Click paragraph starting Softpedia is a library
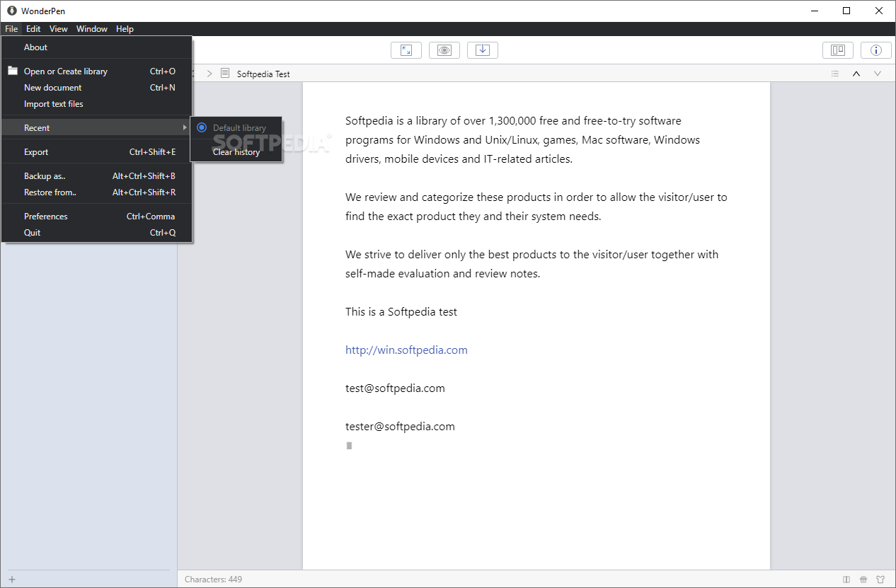 [523, 140]
